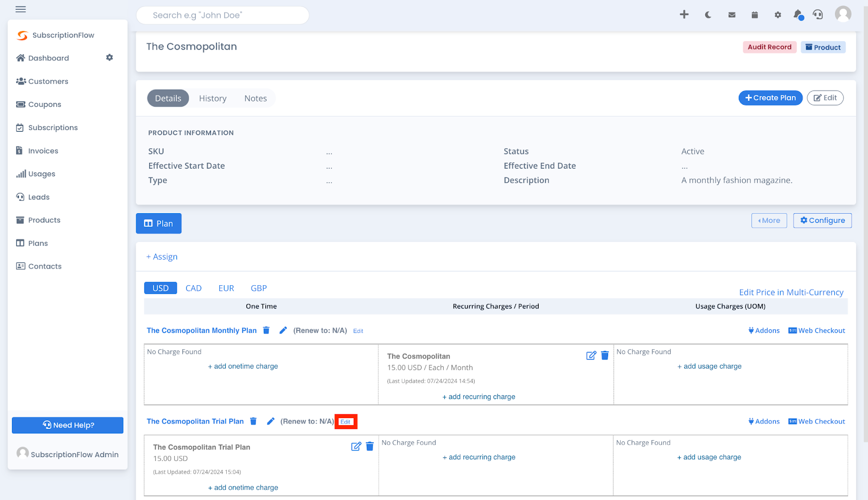Screen dimensions: 868x500
Task: Add recurring charge to Trial Plan
Action: pyautogui.click(x=479, y=457)
